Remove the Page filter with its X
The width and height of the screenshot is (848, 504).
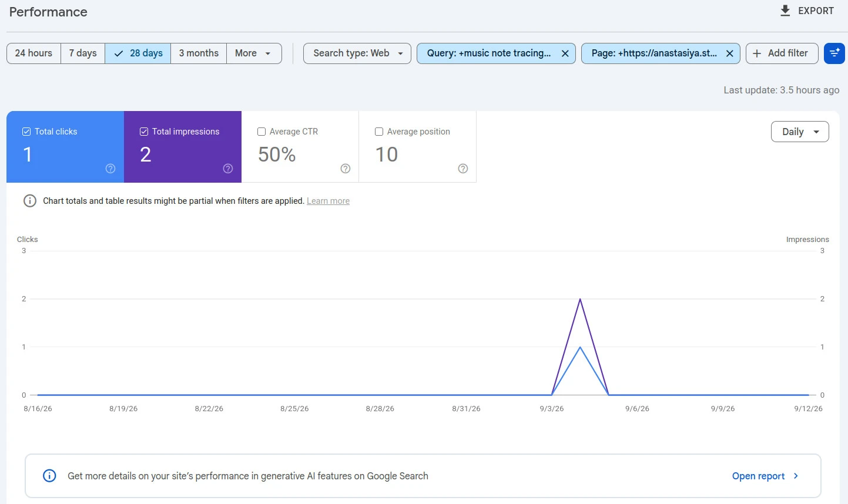pyautogui.click(x=729, y=53)
